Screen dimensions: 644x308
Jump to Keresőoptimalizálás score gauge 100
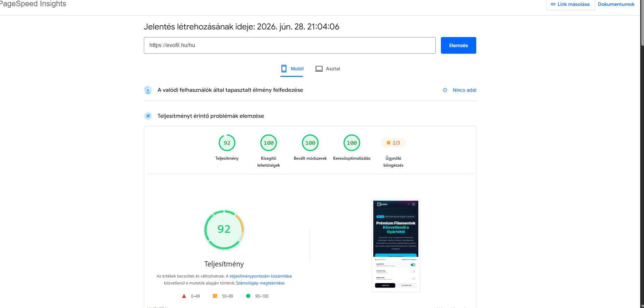352,143
